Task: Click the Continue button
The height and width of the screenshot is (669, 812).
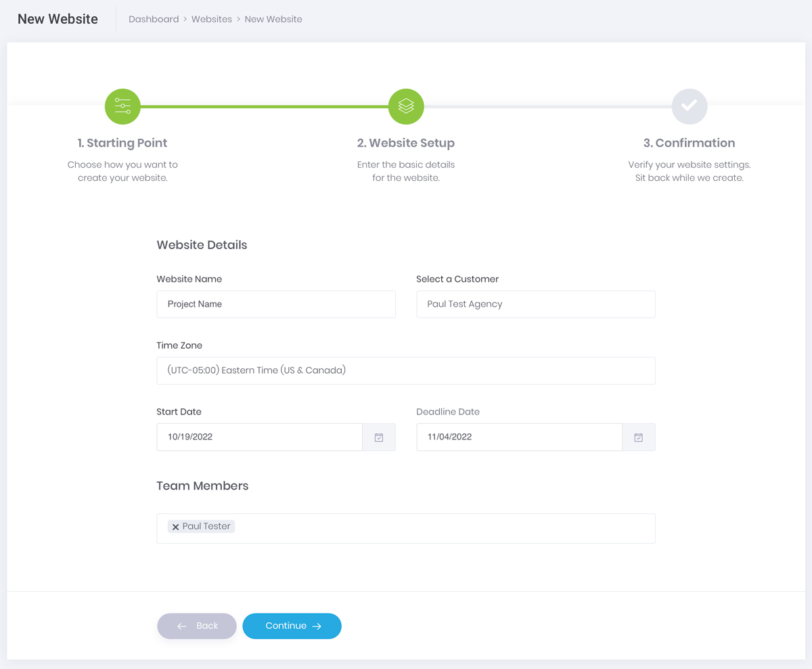Action: click(292, 626)
